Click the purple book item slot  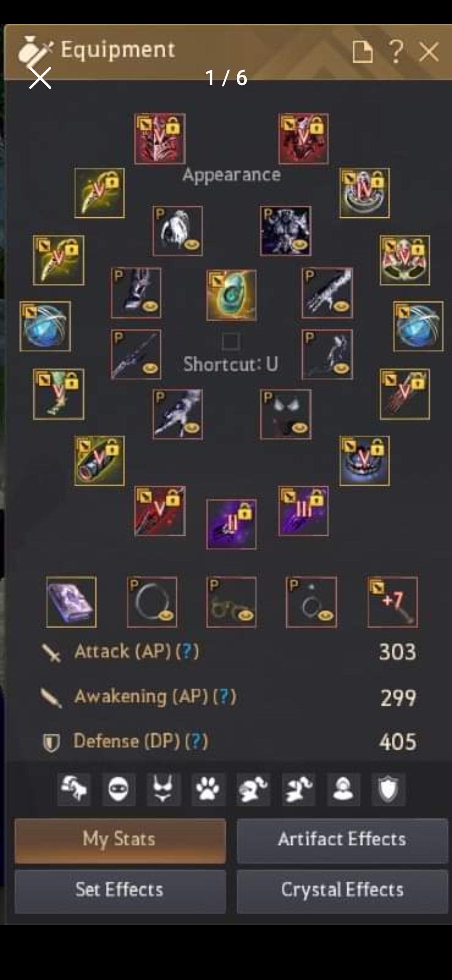coord(72,602)
